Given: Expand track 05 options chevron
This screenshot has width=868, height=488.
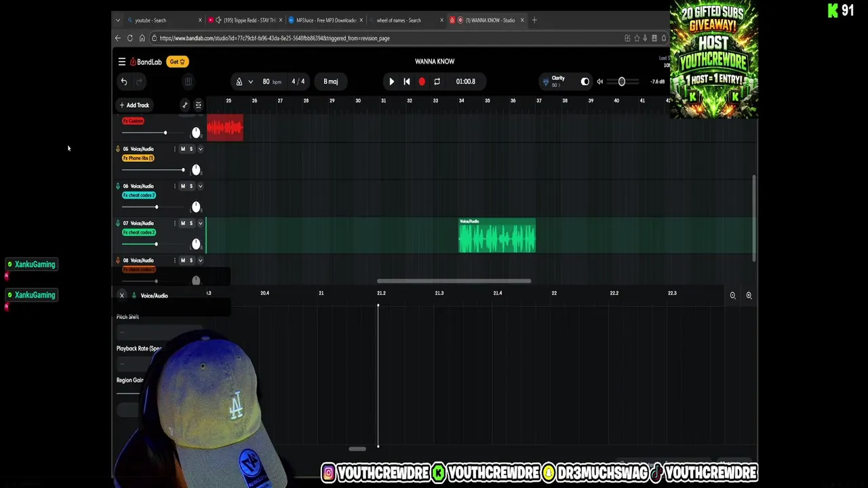Looking at the screenshot, I should tap(200, 148).
